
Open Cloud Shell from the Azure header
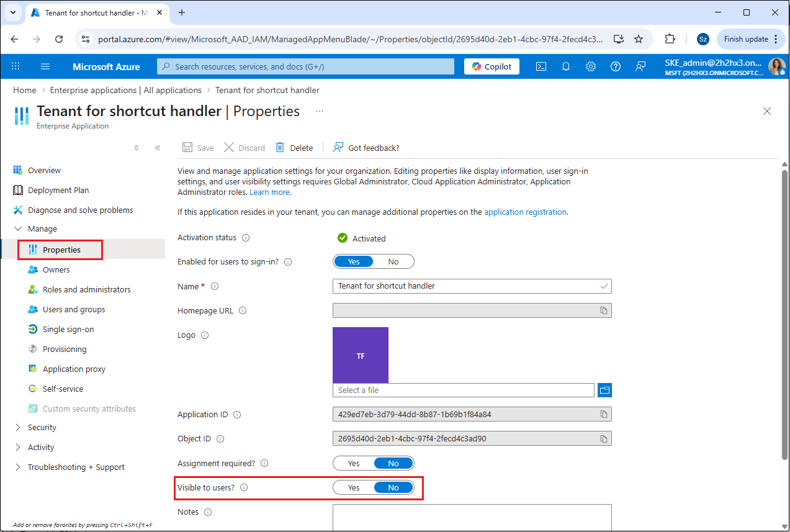coord(541,66)
